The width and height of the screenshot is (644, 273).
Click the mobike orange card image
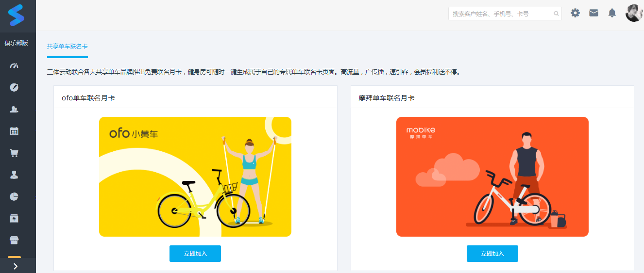(x=492, y=177)
